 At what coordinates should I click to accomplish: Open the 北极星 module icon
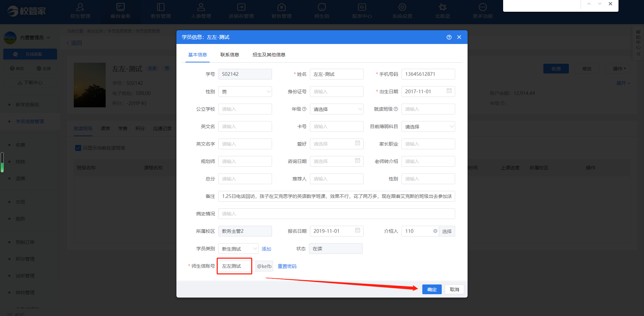[x=442, y=7]
